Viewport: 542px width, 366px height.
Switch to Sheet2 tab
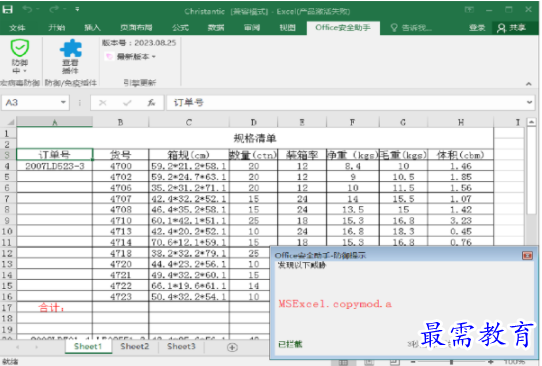point(135,346)
